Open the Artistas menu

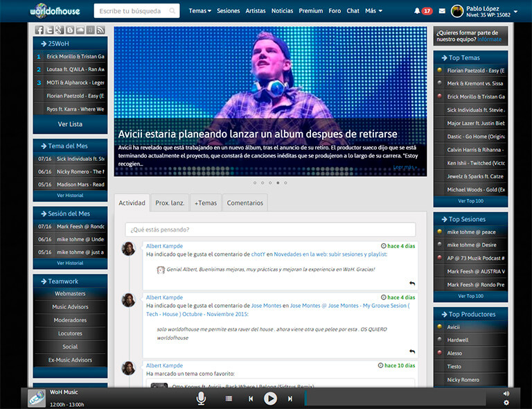point(256,11)
